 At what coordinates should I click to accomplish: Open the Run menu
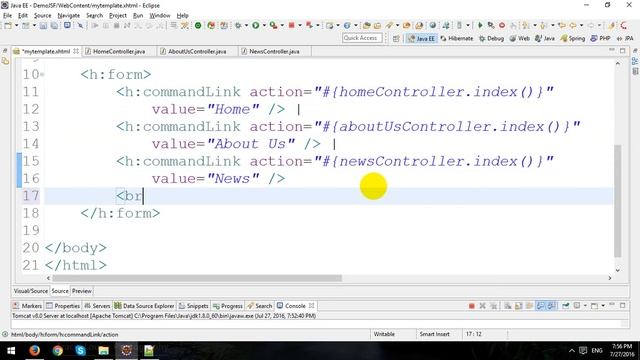click(138, 16)
